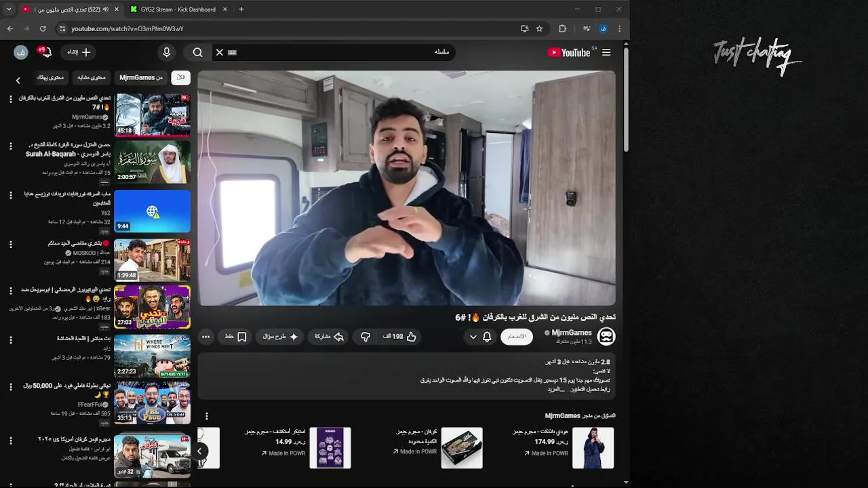Select the الكل filter chip
This screenshot has width=868, height=488.
coord(181,77)
